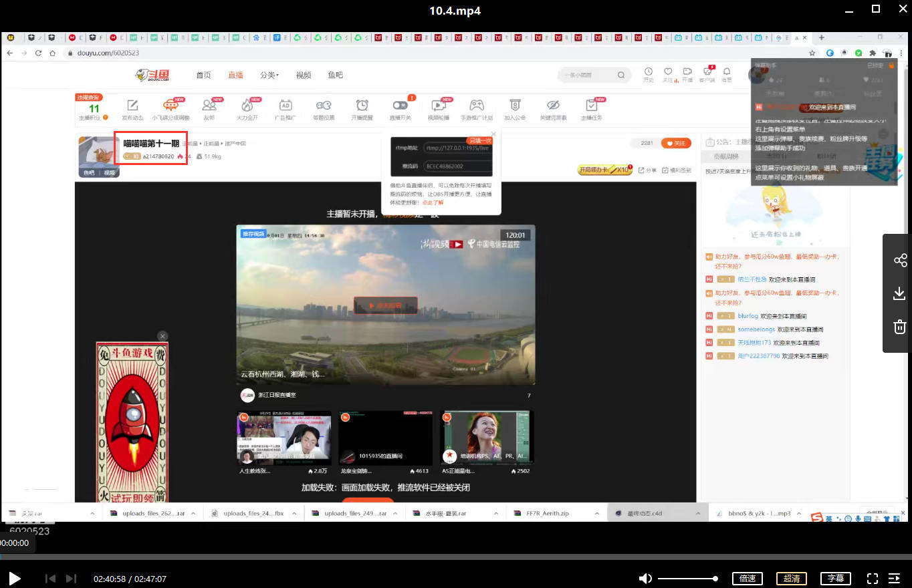The height and width of the screenshot is (588, 912).
Task: Go to the 首页 home tab
Action: coord(203,76)
